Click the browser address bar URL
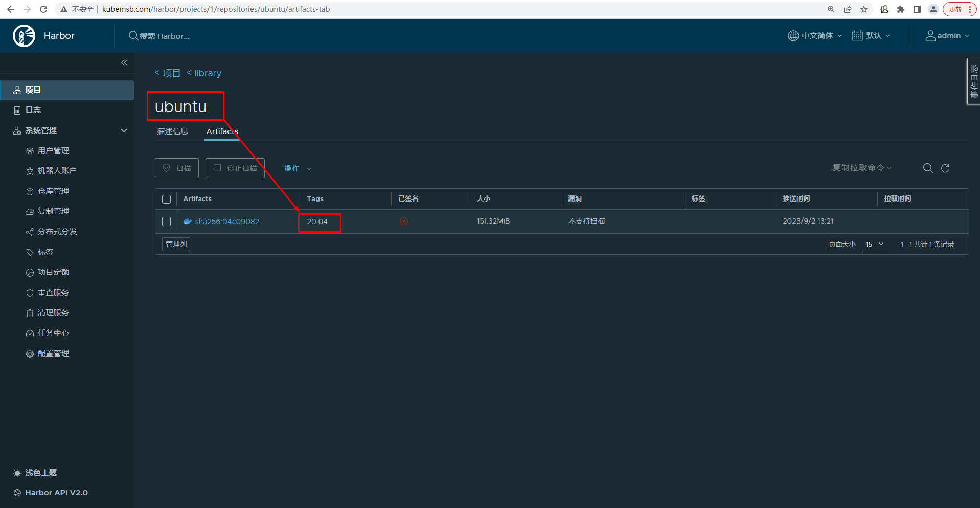 coord(216,9)
